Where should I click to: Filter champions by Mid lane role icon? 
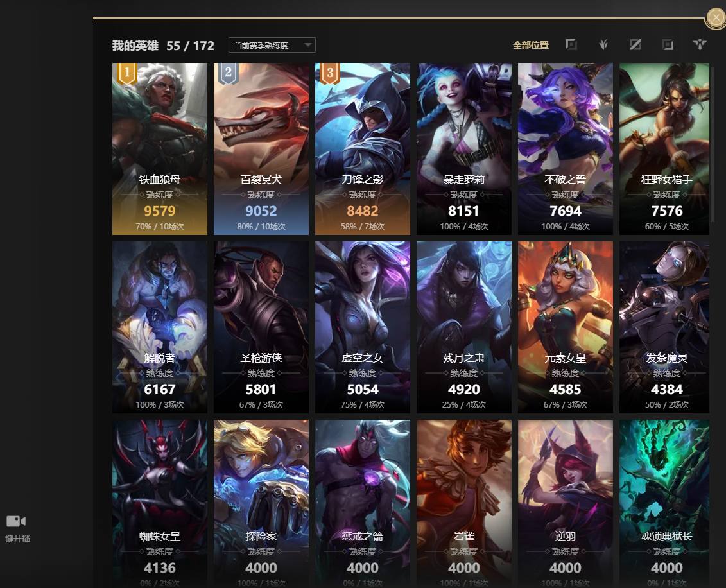coord(635,44)
